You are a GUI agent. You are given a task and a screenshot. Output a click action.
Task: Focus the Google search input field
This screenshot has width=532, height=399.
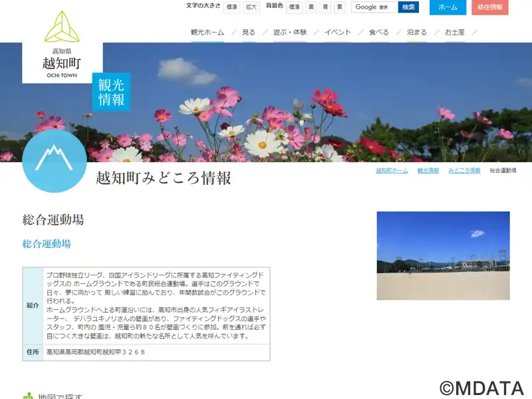pos(374,7)
